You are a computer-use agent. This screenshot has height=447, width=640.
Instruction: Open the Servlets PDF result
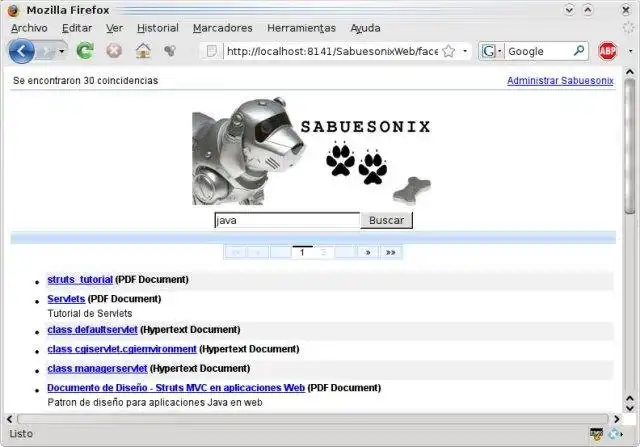point(66,299)
